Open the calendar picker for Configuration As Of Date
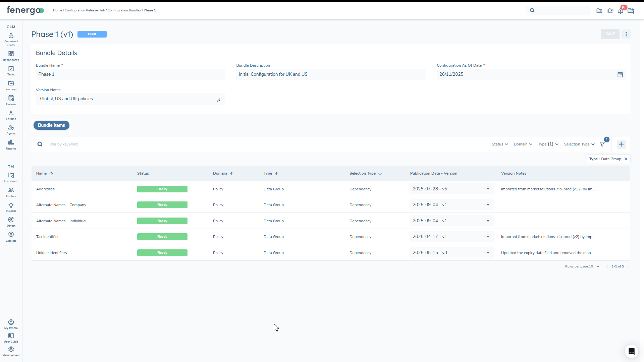The image size is (644, 362). pyautogui.click(x=620, y=74)
